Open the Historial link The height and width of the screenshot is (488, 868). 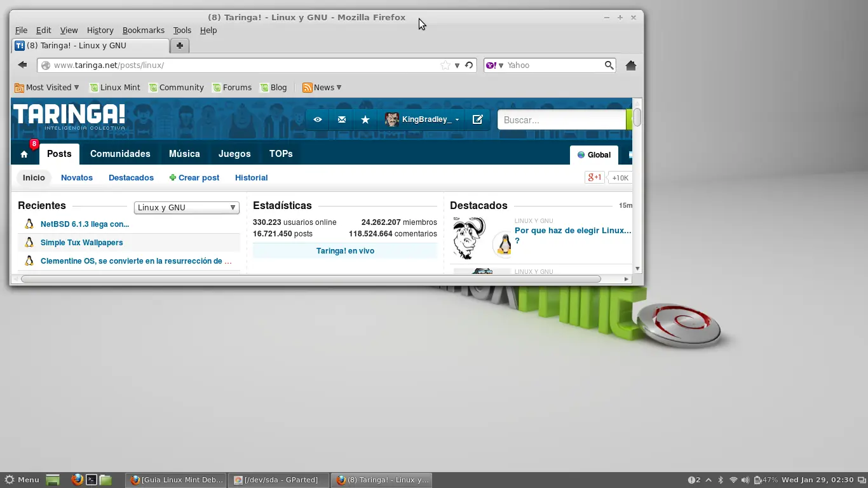[251, 178]
